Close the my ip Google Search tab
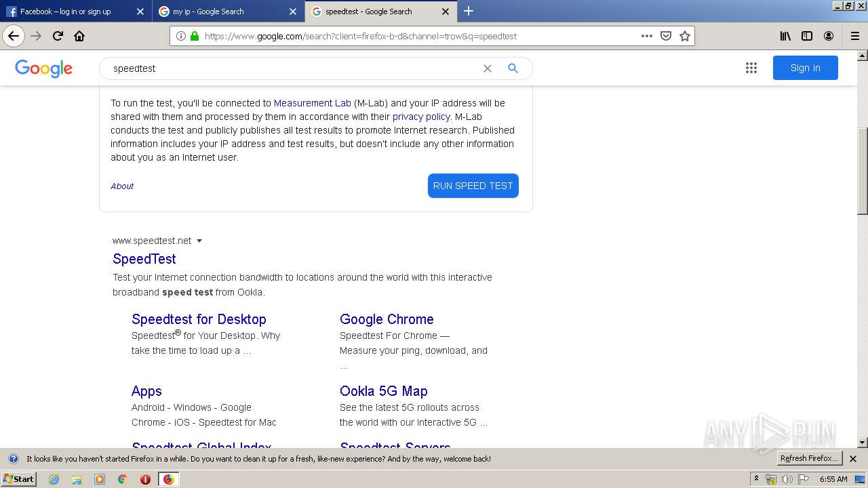This screenshot has height=488, width=868. coord(293,12)
